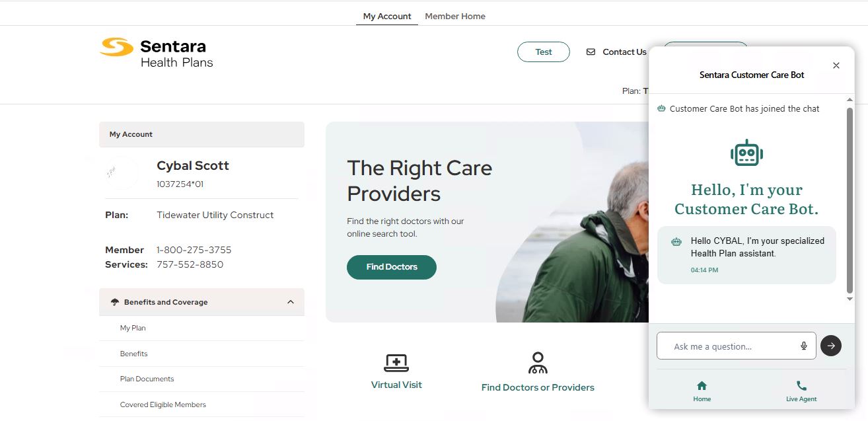This screenshot has height=421, width=868.
Task: Collapse the Benefits and Coverage section
Action: click(x=291, y=302)
